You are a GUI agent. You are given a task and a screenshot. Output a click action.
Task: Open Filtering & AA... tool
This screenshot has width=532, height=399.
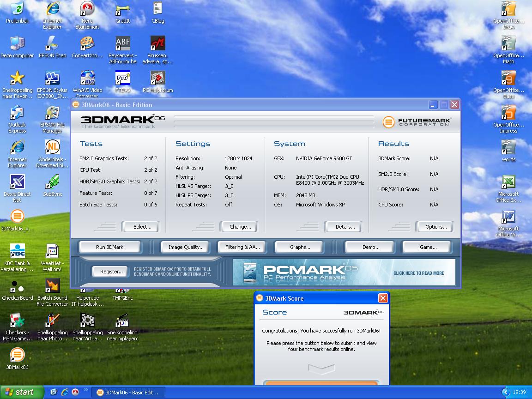click(x=242, y=247)
